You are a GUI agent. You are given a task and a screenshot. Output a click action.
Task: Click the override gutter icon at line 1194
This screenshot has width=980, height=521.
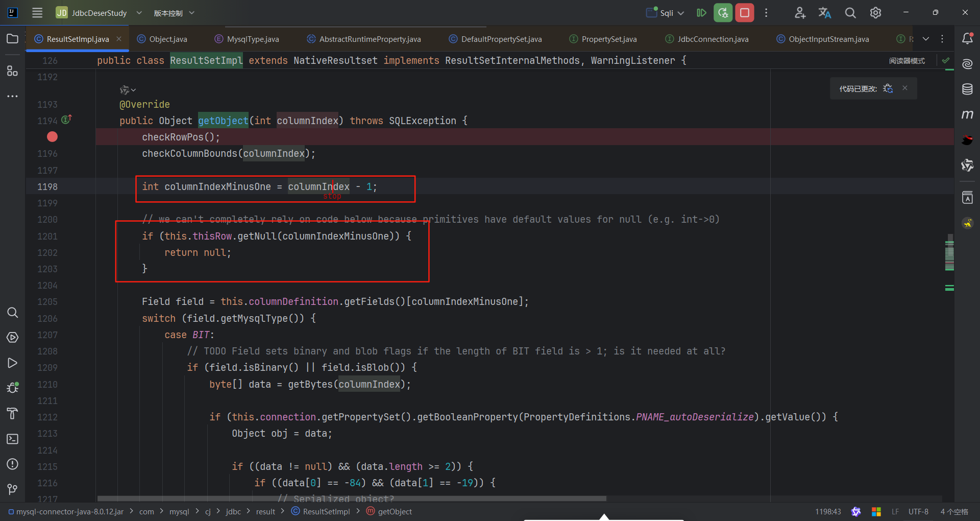(x=66, y=120)
